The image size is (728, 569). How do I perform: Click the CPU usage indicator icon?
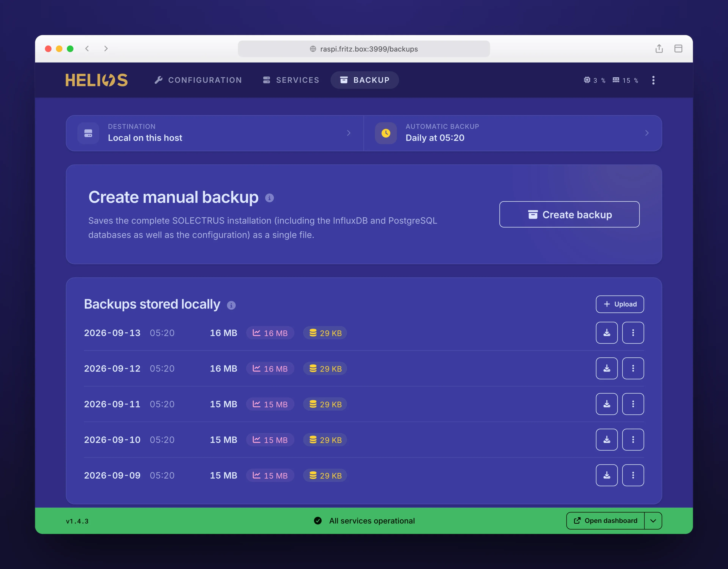tap(587, 80)
